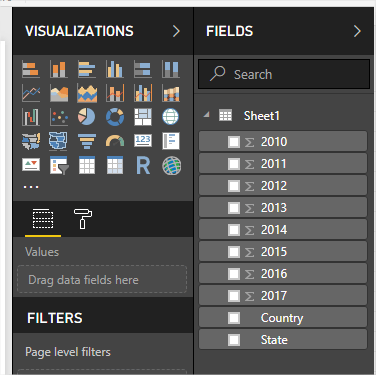Select the 100% Stacked column chart visual
This screenshot has height=375, width=376.
coord(171,69)
